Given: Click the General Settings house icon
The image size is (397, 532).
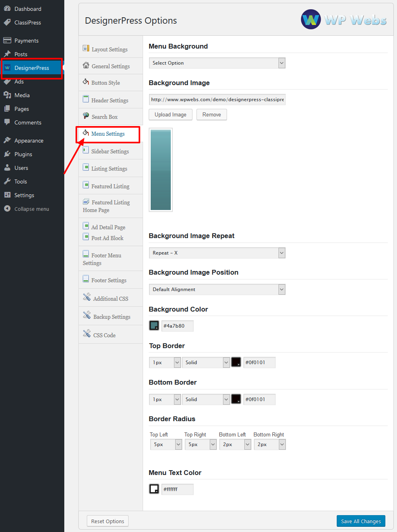Looking at the screenshot, I should click(x=86, y=65).
